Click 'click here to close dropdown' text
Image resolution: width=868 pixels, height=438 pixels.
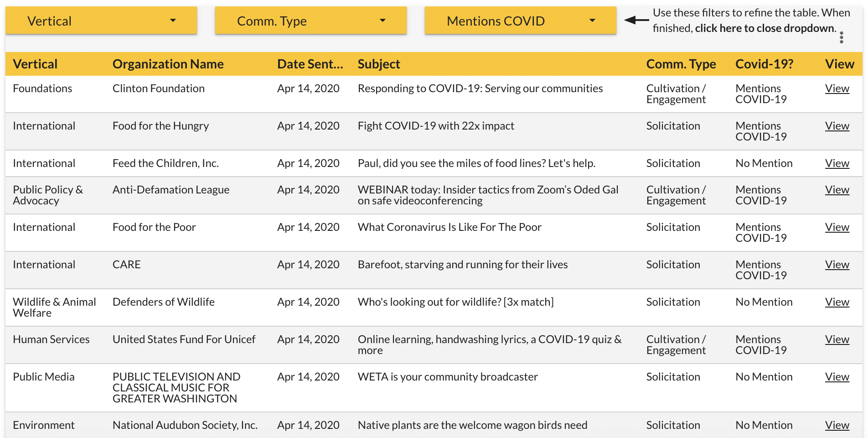tap(765, 28)
